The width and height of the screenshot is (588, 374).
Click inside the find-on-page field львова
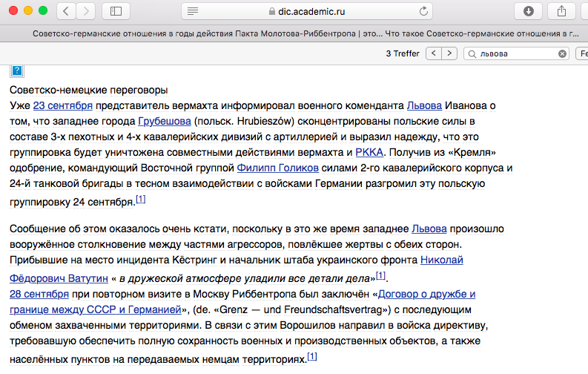(x=517, y=53)
